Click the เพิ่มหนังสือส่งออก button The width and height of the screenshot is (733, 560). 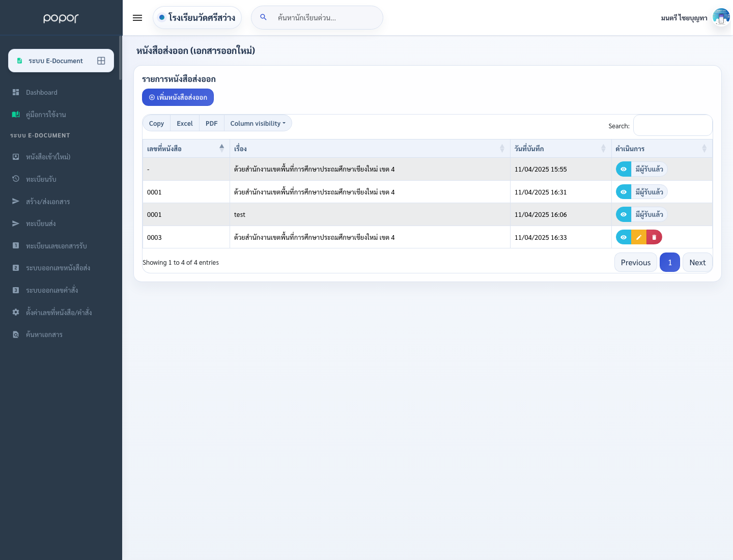178,97
